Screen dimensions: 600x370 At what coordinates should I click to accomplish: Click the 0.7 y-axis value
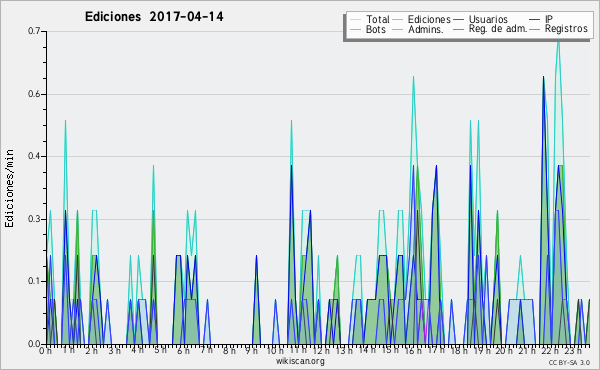click(34, 31)
